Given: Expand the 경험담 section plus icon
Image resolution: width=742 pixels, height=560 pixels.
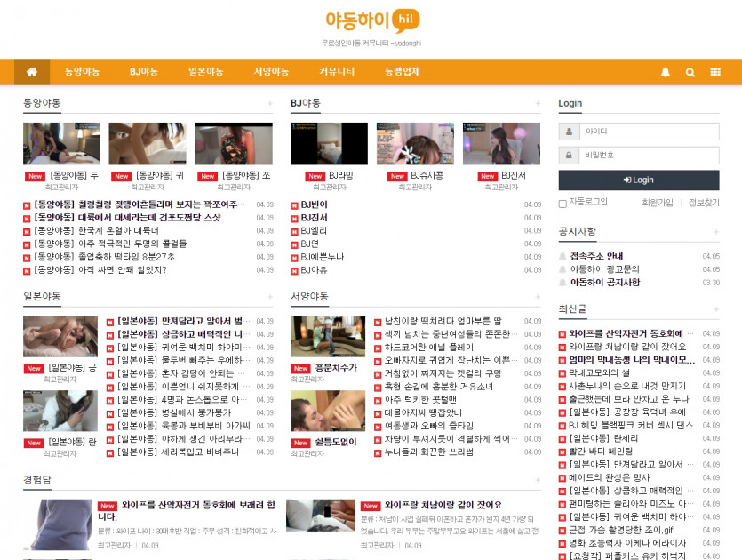Looking at the screenshot, I should (537, 480).
